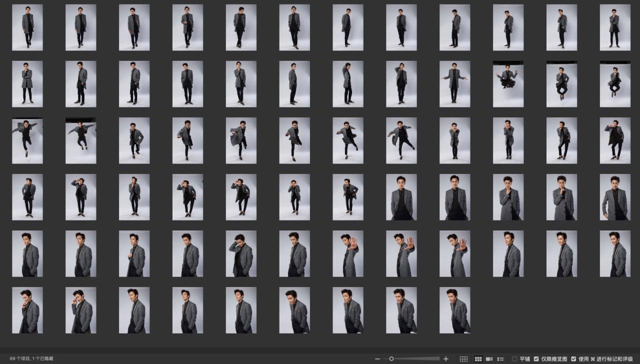Click the plus icon to enlarge thumbnails
Screen dimensions: 640x364
[x=446, y=359]
